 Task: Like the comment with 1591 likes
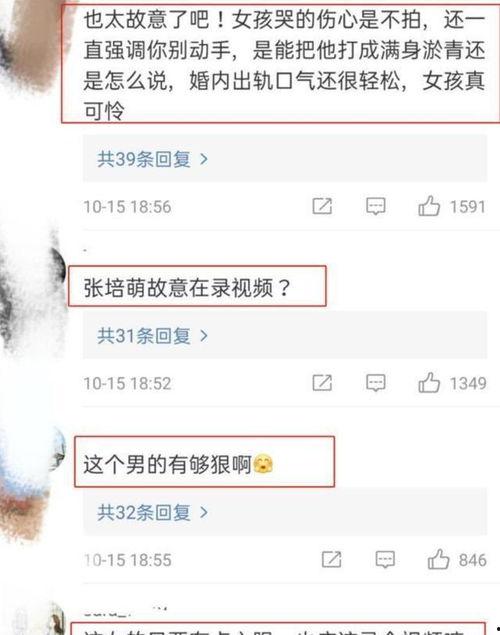coord(429,206)
